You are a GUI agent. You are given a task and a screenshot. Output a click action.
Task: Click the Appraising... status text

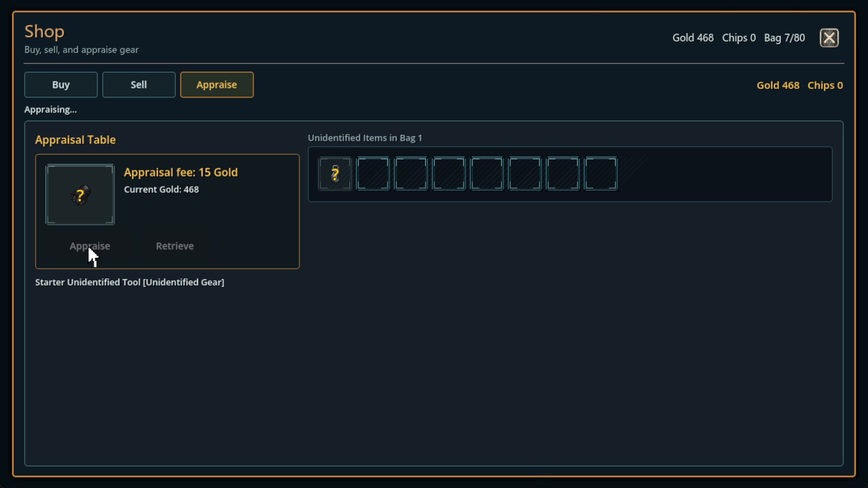point(51,109)
